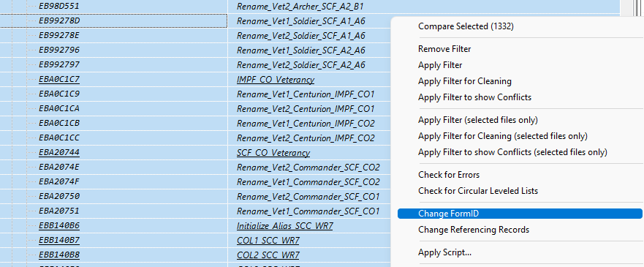644x267 pixels.
Task: Select underlined record EBA20744
Action: (x=59, y=152)
